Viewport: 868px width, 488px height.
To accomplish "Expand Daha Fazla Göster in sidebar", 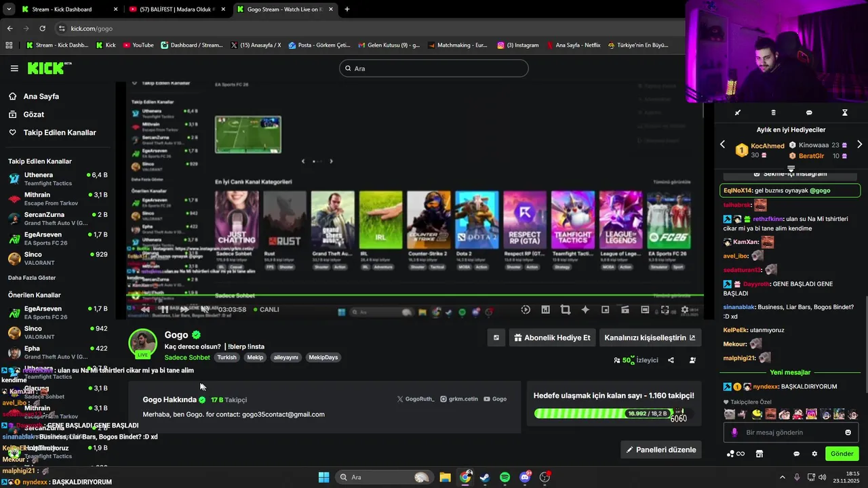I will pos(32,278).
